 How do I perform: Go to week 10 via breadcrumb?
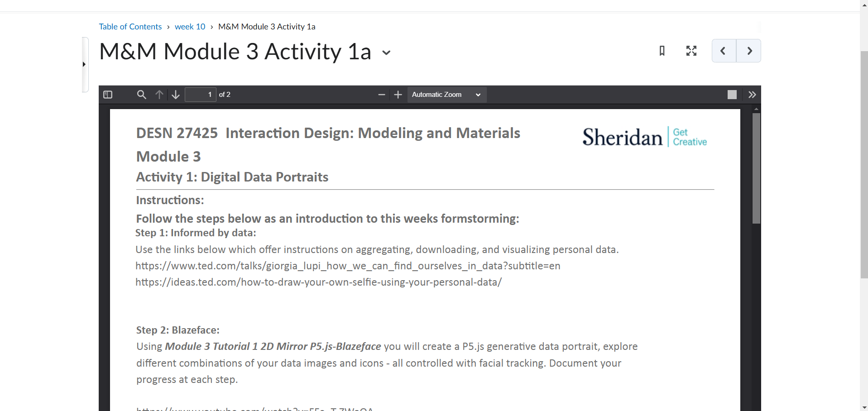pos(190,26)
